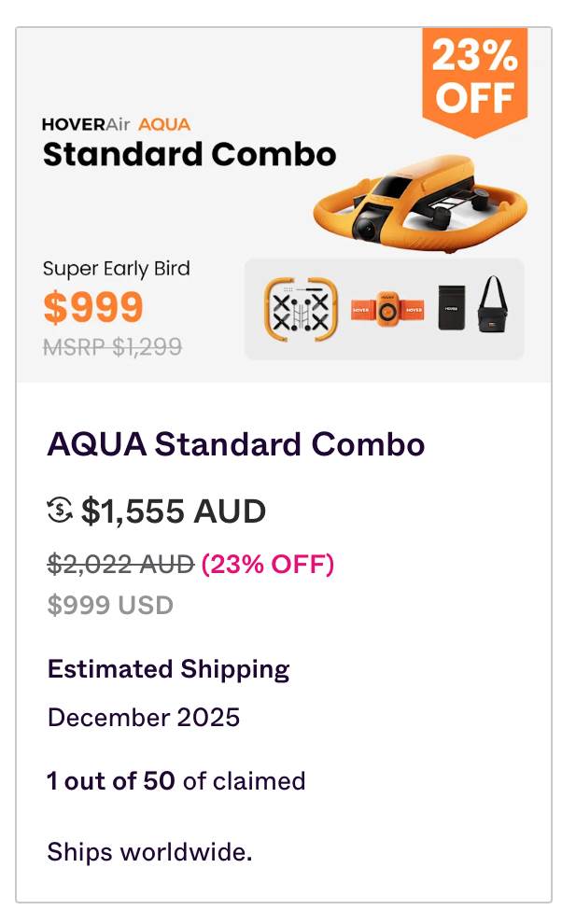576x924 pixels.
Task: Click the orange wristband controller icon
Action: [387, 309]
